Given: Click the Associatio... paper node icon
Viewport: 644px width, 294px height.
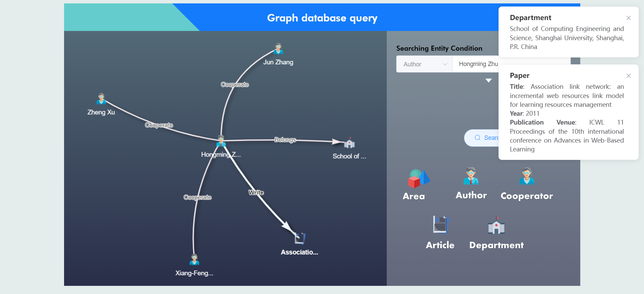Looking at the screenshot, I should tap(300, 238).
